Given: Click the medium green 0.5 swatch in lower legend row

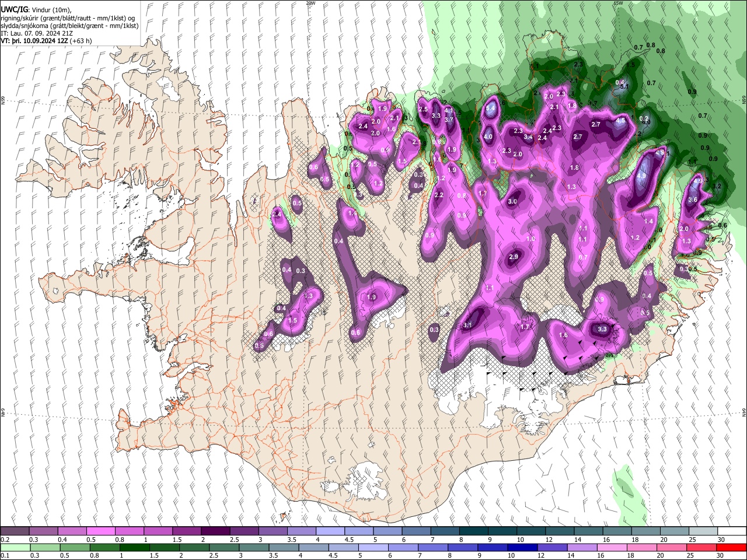Looking at the screenshot, I should click(x=75, y=547).
